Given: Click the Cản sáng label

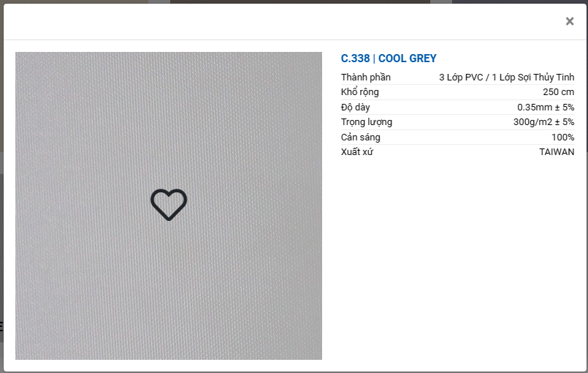Looking at the screenshot, I should (360, 137).
